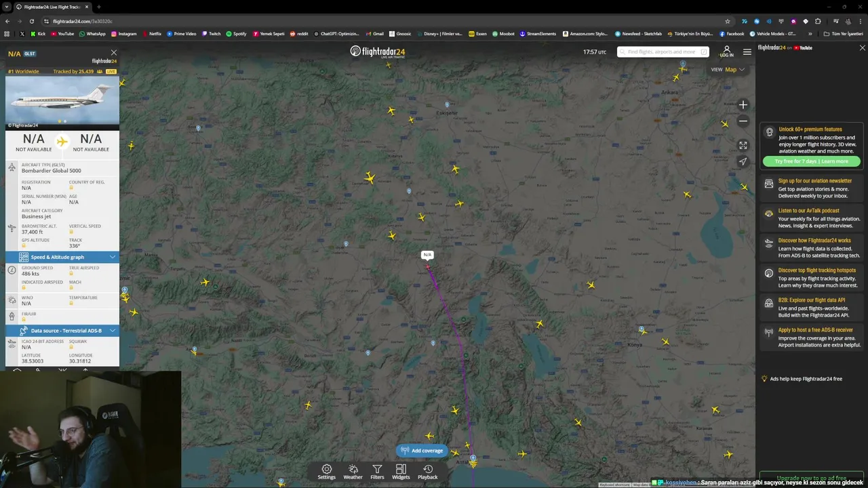
Task: Zoom in on the map
Action: pyautogui.click(x=743, y=104)
